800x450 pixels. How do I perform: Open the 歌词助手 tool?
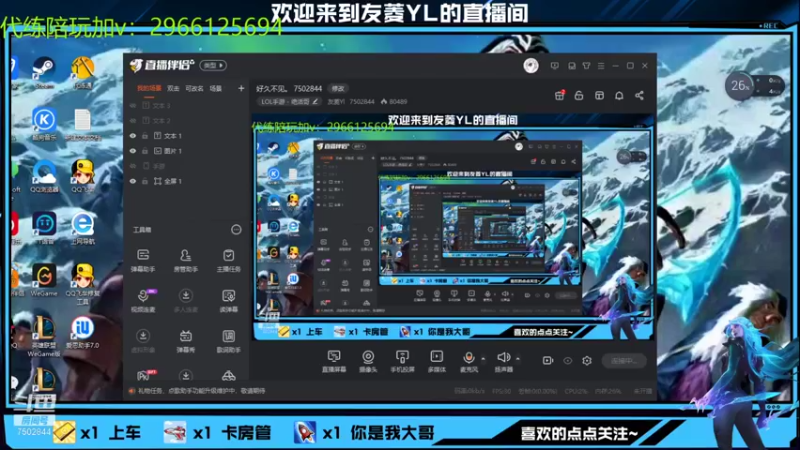(229, 341)
